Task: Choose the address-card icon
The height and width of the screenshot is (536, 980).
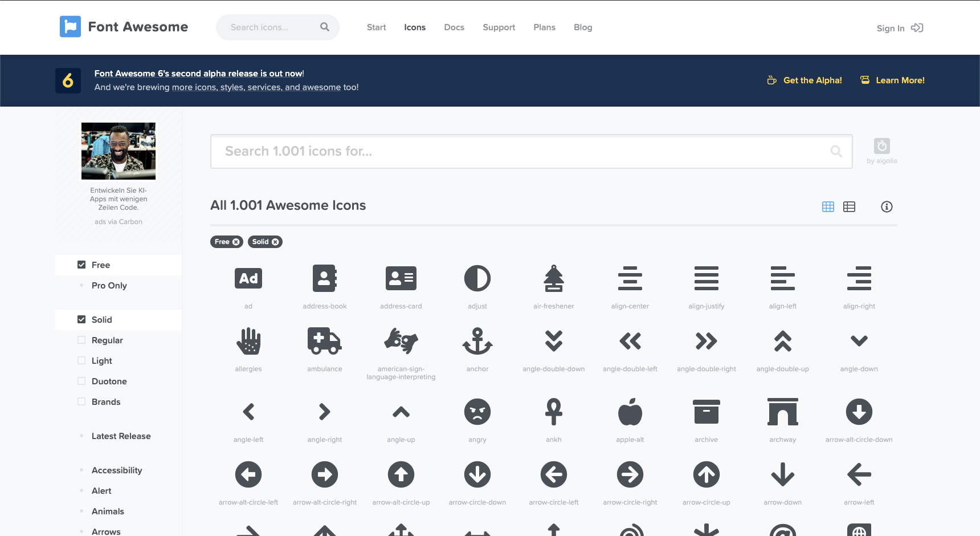Action: pos(401,278)
